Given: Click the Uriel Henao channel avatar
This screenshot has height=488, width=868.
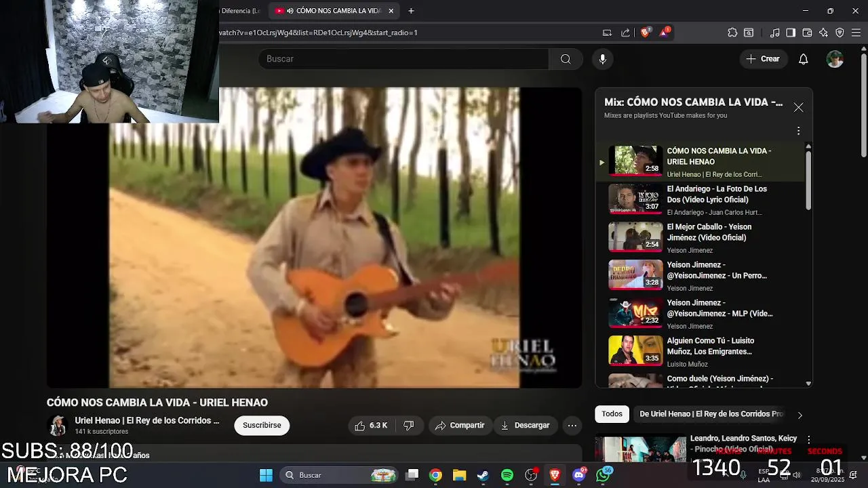Looking at the screenshot, I should 58,426.
